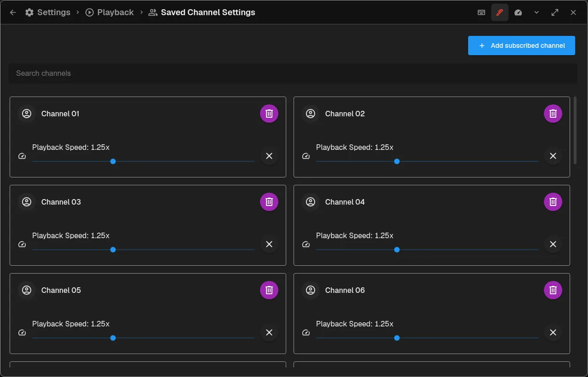The height and width of the screenshot is (377, 588).
Task: Go to the Settings breadcrumb
Action: (48, 12)
